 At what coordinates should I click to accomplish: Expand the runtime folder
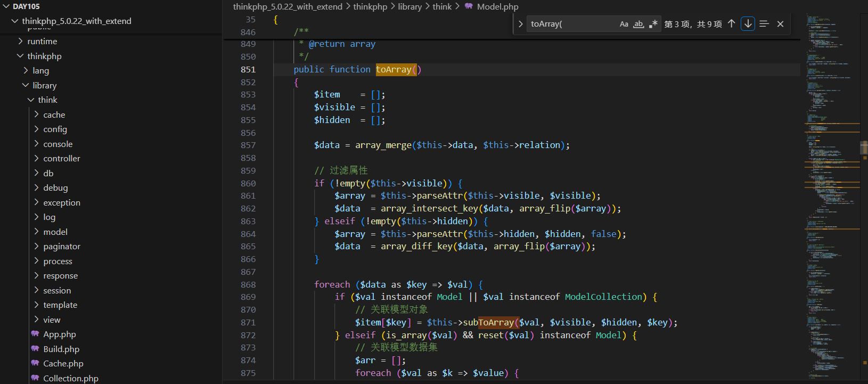(x=42, y=42)
